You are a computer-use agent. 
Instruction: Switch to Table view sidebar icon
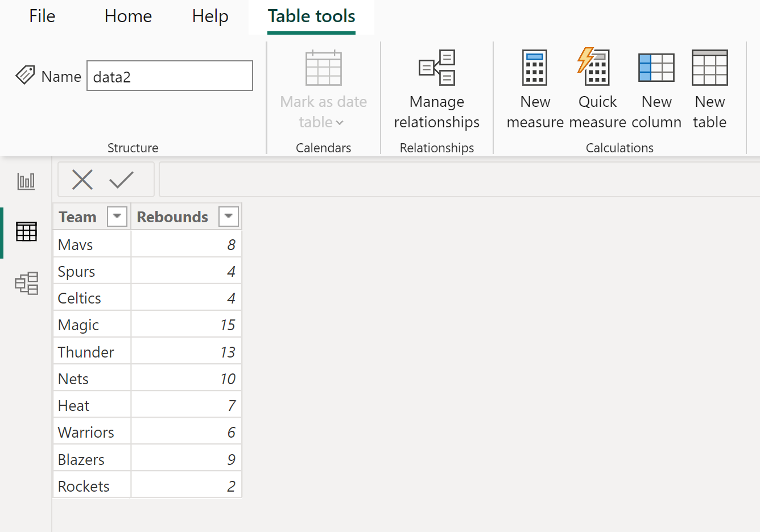coord(26,232)
